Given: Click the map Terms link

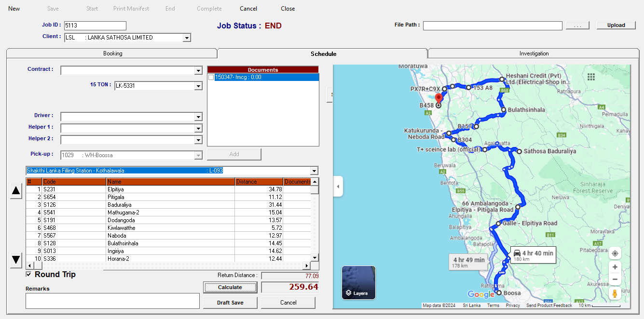Looking at the screenshot, I should coord(493,306).
